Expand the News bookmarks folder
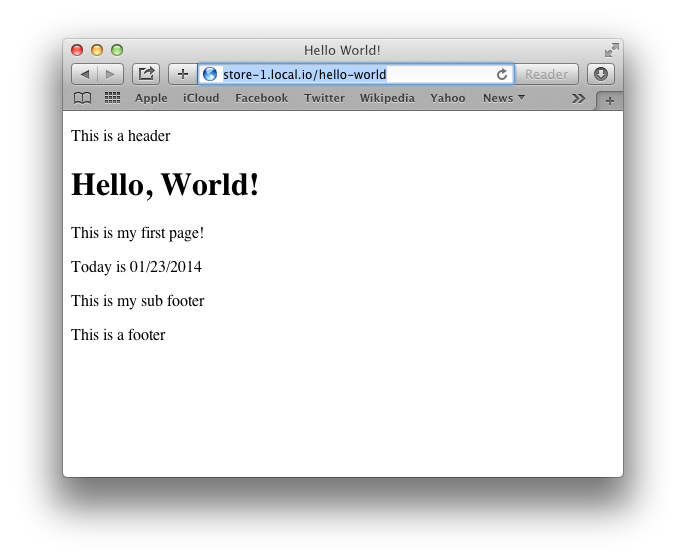 [503, 98]
